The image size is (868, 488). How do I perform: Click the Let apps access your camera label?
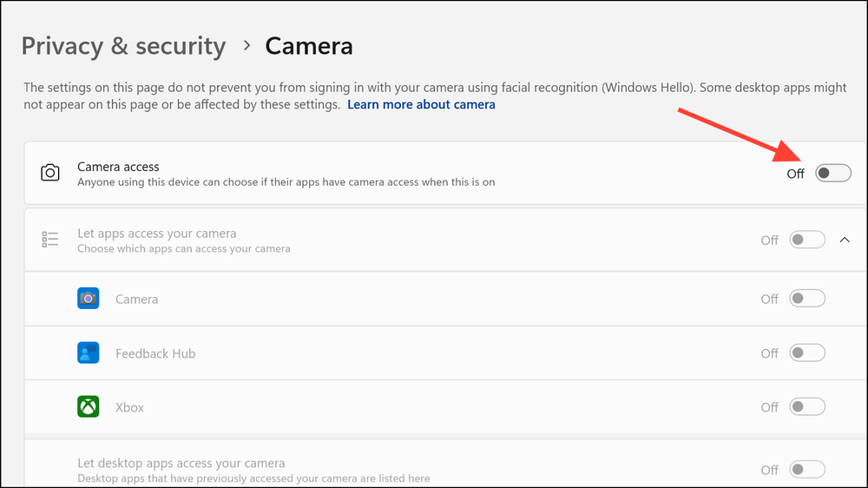[156, 234]
